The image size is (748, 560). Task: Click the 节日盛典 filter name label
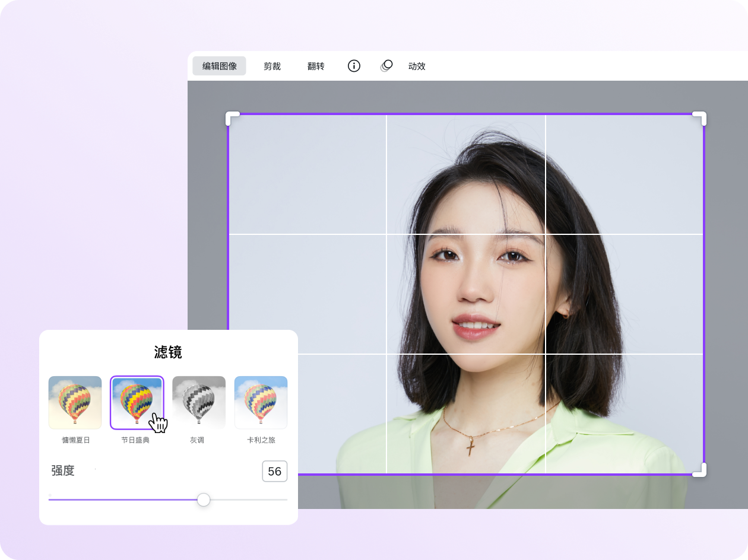coord(135,440)
